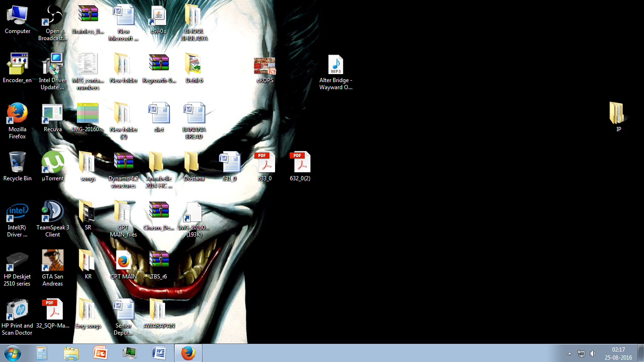Select the u9i-0= Java shortcut
The height and width of the screenshot is (362, 644).
tap(159, 20)
